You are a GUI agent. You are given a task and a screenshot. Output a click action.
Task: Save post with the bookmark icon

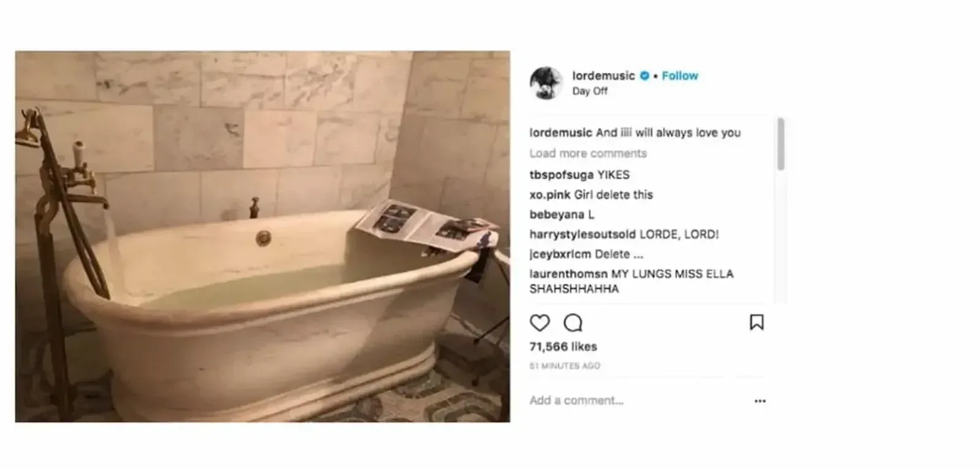coord(756,322)
